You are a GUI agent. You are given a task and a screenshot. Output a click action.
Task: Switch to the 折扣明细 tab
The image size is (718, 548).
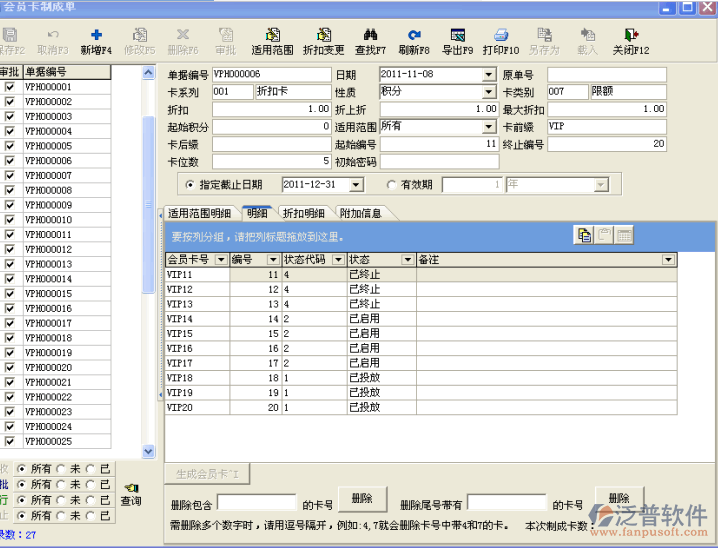tap(303, 213)
